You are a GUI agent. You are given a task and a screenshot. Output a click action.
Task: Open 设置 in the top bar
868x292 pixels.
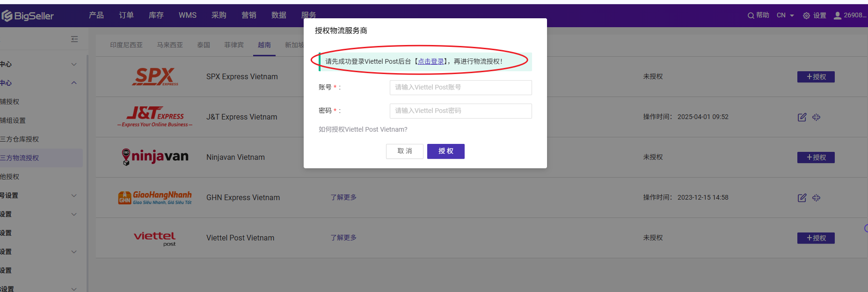[820, 15]
